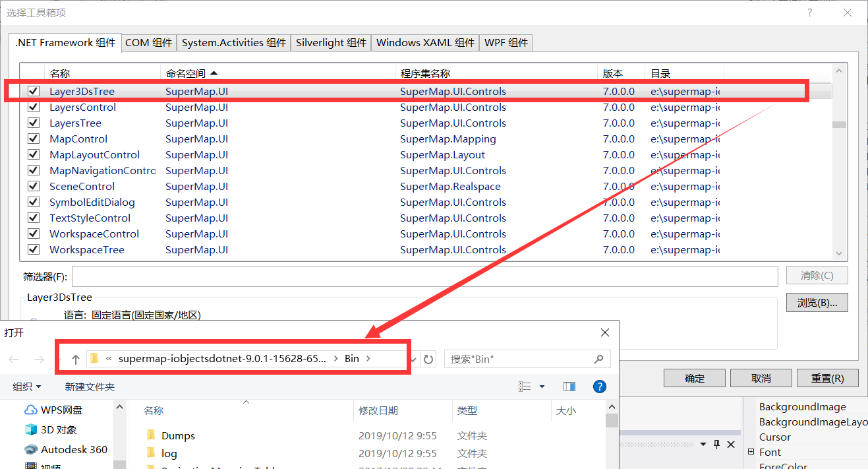Show hidden parent folders in address bar
The height and width of the screenshot is (469, 868).
tap(109, 359)
